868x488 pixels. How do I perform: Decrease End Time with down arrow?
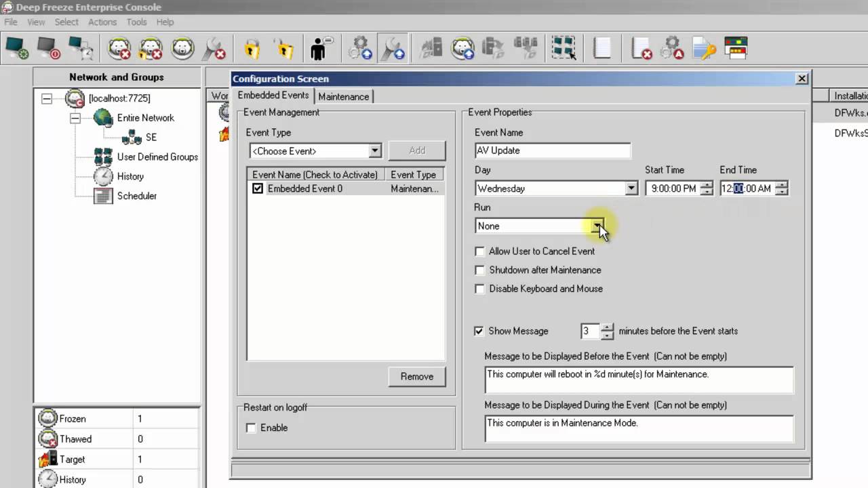781,192
